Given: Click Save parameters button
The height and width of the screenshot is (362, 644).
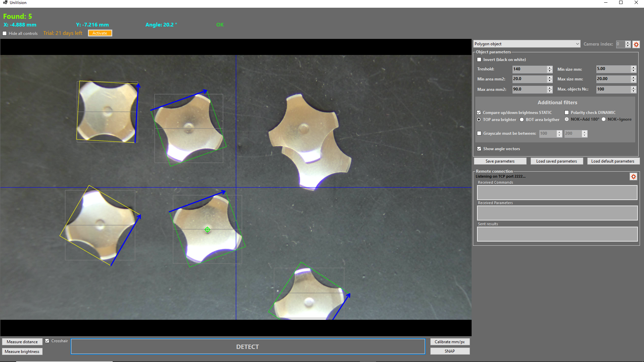Looking at the screenshot, I should [500, 161].
